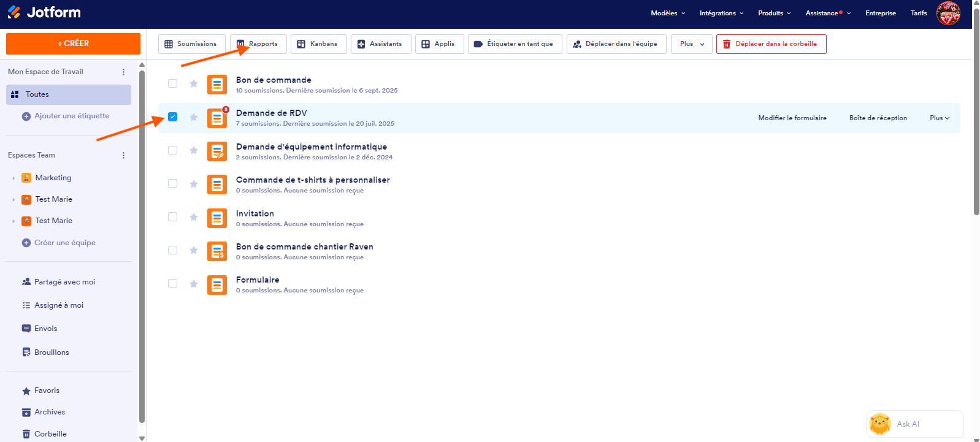Click Bon de commande chantier Raven icon

(217, 251)
